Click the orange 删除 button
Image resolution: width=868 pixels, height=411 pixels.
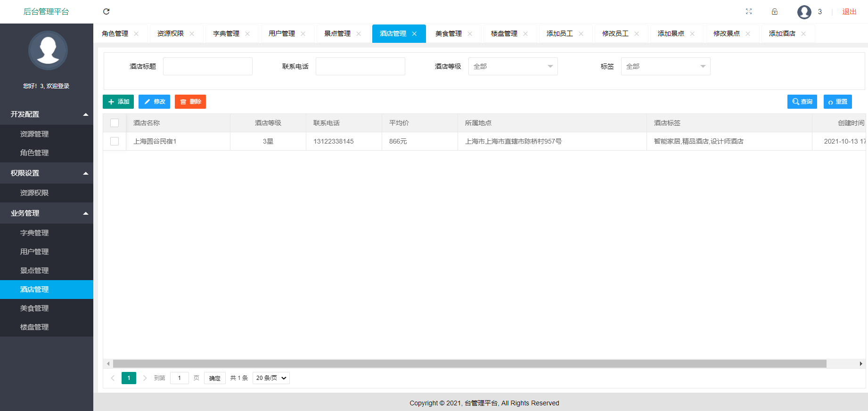[190, 102]
